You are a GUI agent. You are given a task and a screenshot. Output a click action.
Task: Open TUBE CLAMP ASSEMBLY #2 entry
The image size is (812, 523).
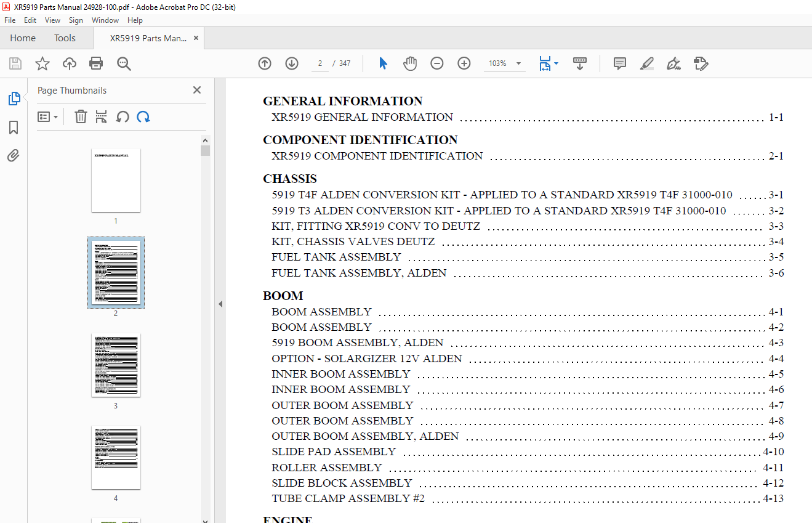pyautogui.click(x=528, y=498)
